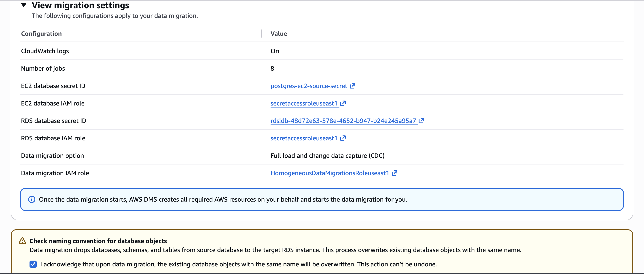
Task: Open the postgres-ec2-source-secret link
Action: point(309,86)
